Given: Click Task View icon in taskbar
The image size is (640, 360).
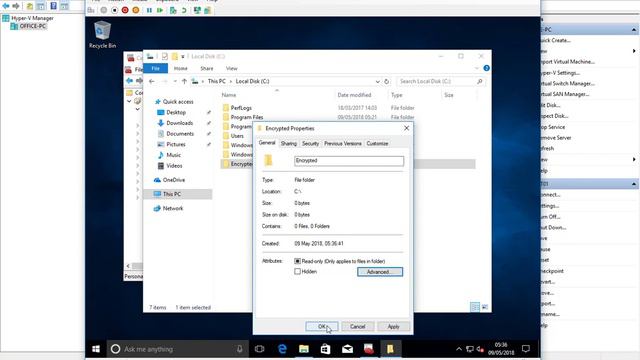Looking at the screenshot, I should [260, 349].
